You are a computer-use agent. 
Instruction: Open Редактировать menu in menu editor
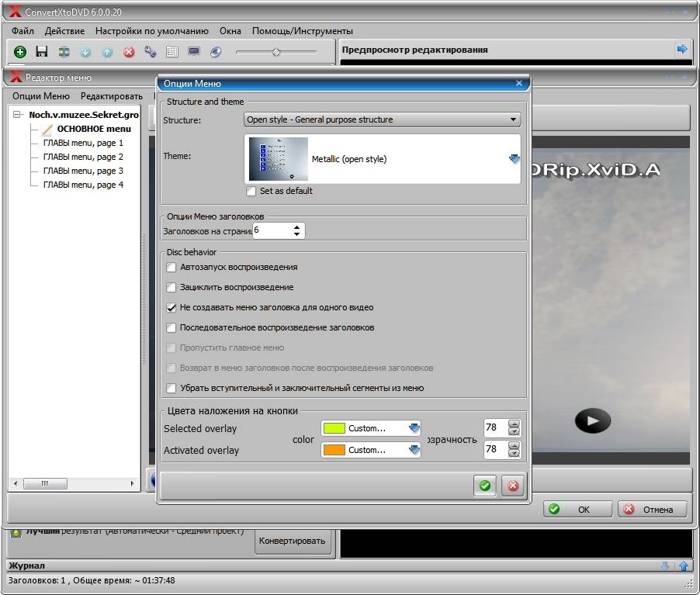[x=112, y=96]
